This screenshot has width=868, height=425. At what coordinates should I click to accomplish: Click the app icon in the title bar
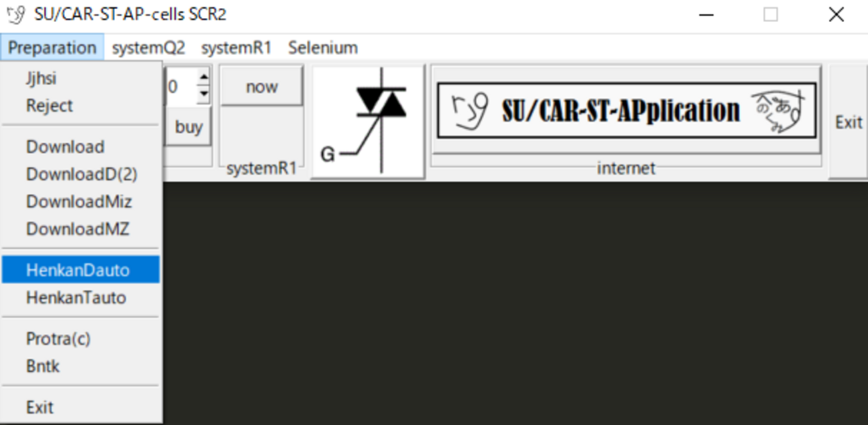[15, 14]
